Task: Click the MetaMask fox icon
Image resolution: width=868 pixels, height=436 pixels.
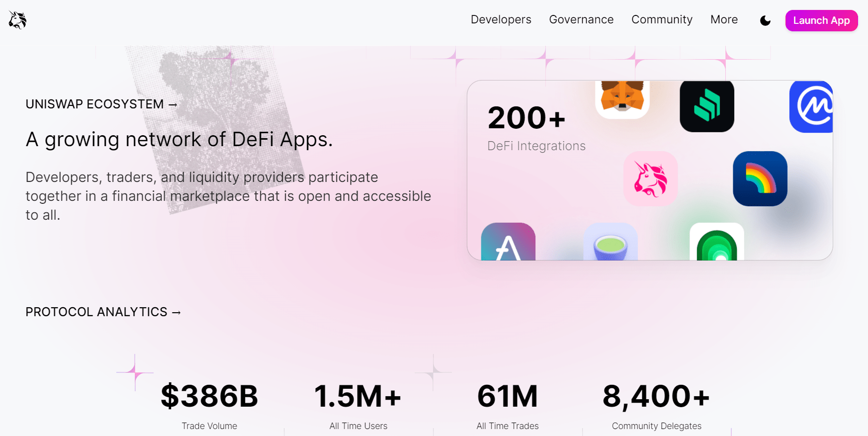Action: (622, 99)
